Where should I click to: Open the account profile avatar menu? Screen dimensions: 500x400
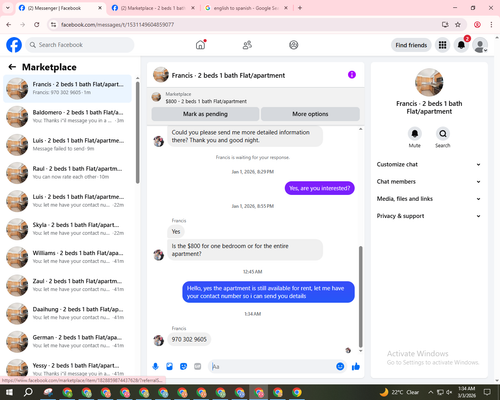pos(480,45)
